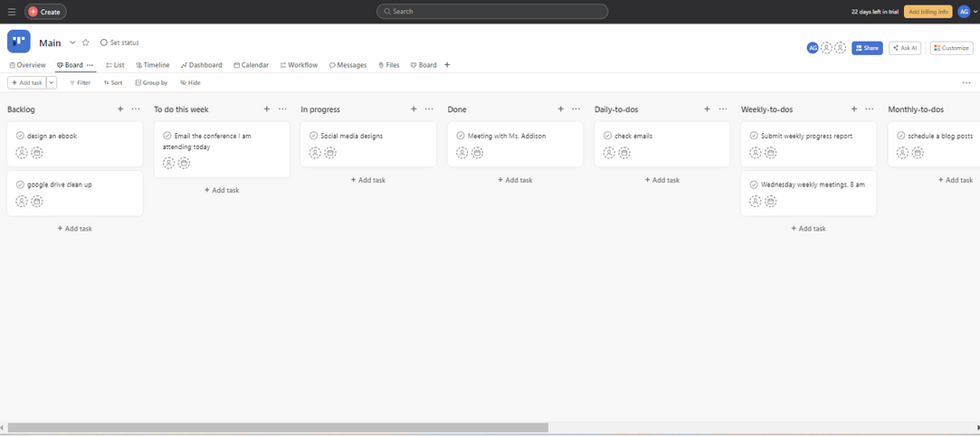Mark design an ebook complete
The width and height of the screenshot is (980, 436).
[20, 136]
